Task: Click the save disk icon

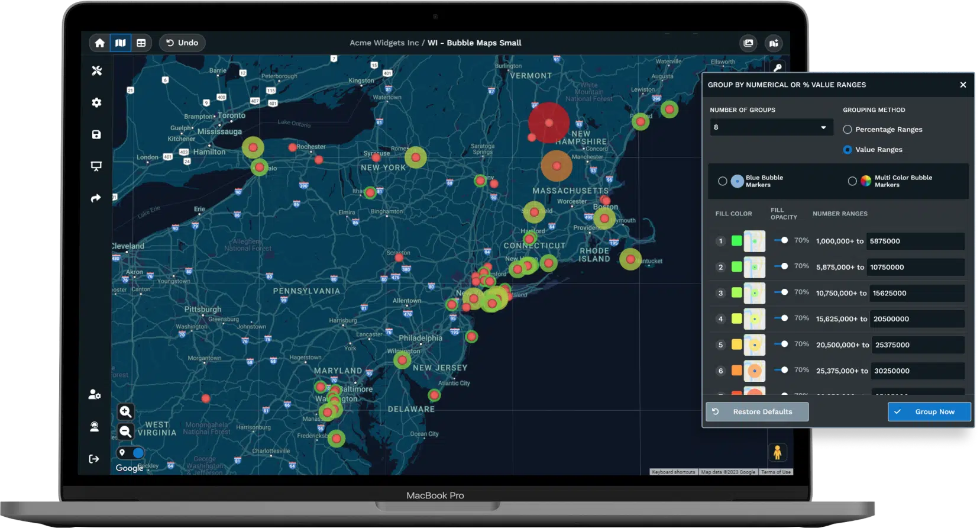Action: tap(96, 134)
